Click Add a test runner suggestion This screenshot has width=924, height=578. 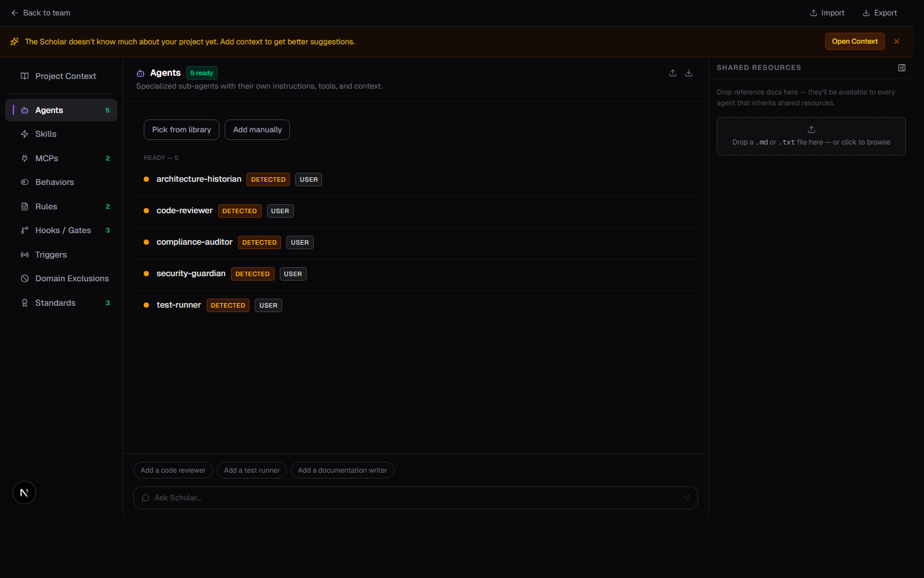coord(252,471)
